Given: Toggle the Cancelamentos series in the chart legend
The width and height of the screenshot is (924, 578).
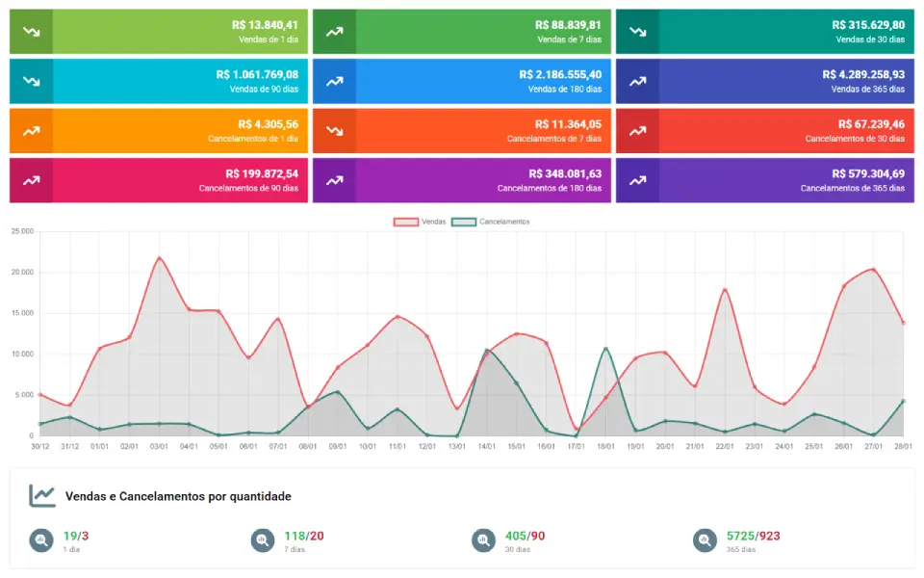Looking at the screenshot, I should coord(490,222).
